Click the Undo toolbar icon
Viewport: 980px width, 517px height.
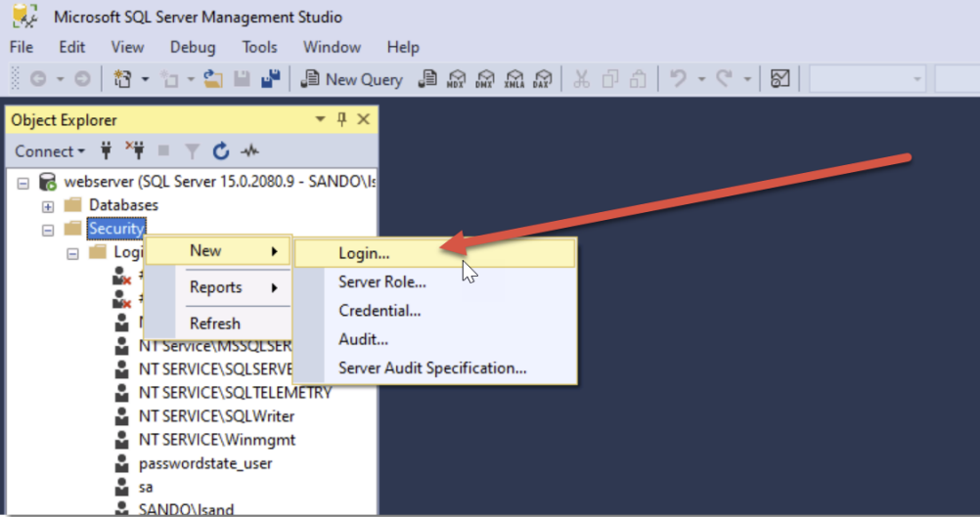pos(678,78)
